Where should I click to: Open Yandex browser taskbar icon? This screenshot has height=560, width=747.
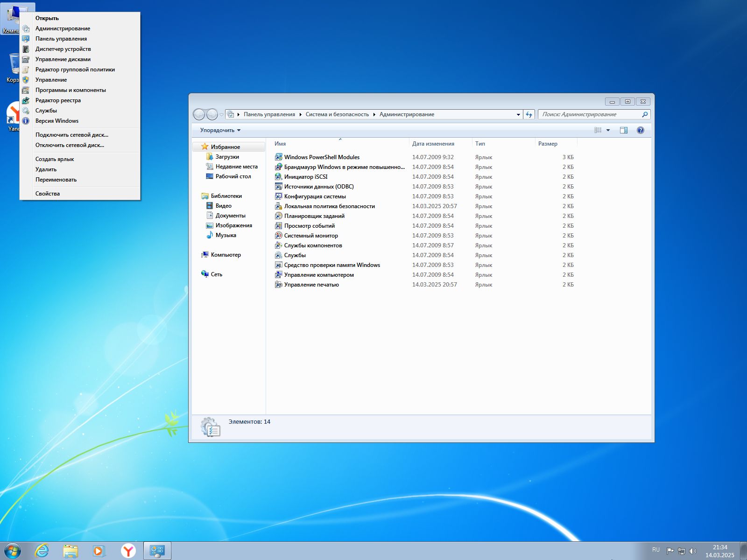[x=128, y=551]
